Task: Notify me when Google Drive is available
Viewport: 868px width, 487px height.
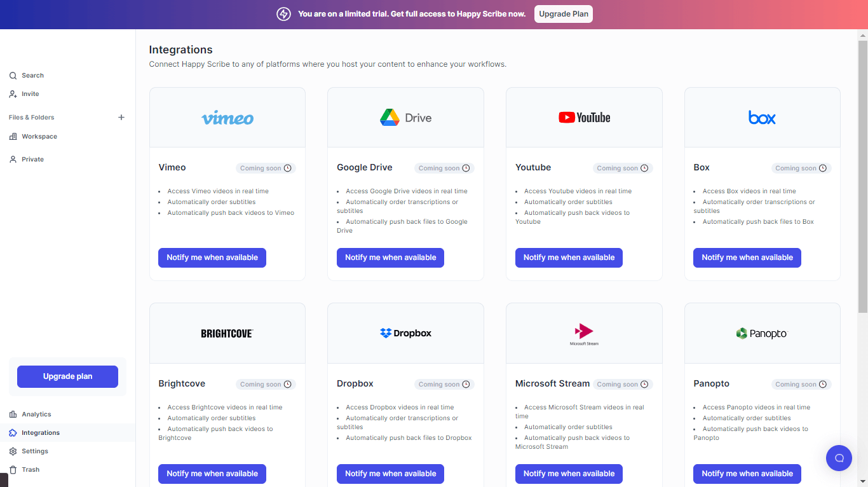Action: (x=390, y=257)
